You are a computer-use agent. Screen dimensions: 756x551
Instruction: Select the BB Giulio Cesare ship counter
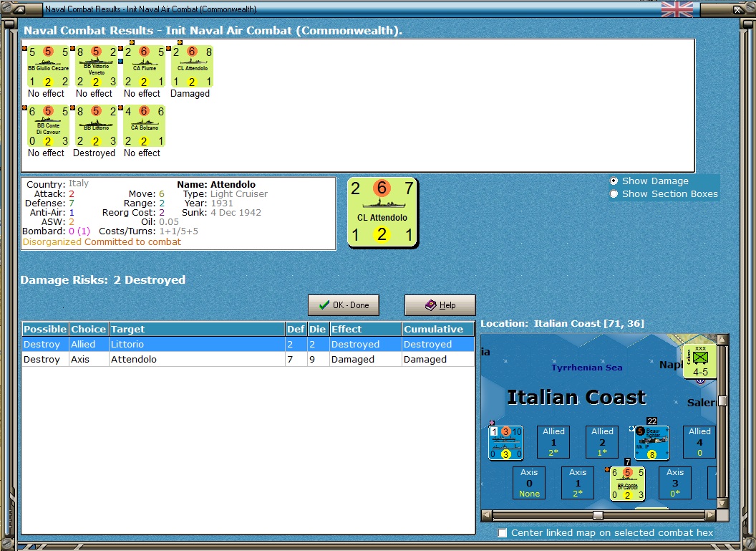click(x=48, y=67)
